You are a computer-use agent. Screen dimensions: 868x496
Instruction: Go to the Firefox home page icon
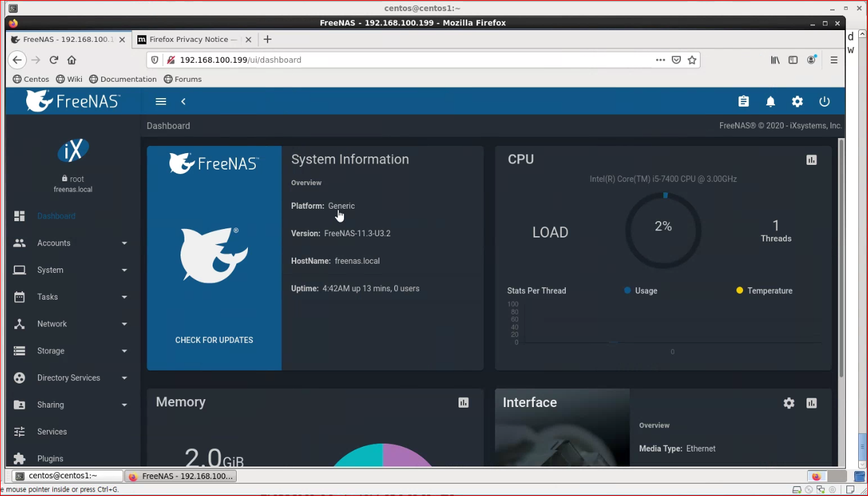click(72, 60)
